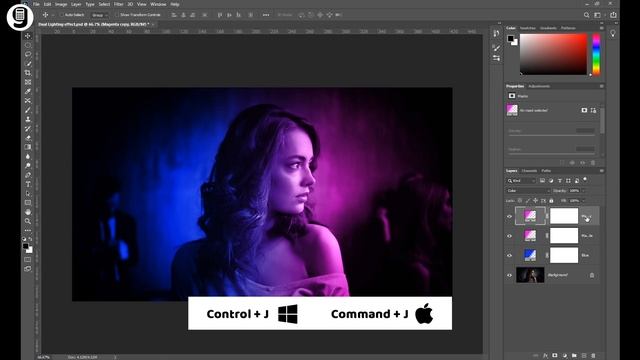Select the Background layer thumbnail
The image size is (640, 360).
530,275
